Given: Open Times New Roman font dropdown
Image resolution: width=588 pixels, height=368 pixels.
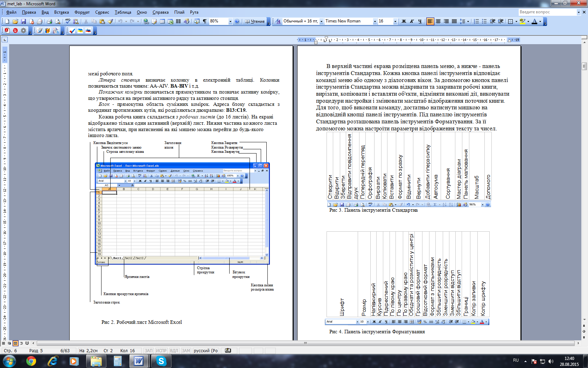Looking at the screenshot, I should (375, 21).
